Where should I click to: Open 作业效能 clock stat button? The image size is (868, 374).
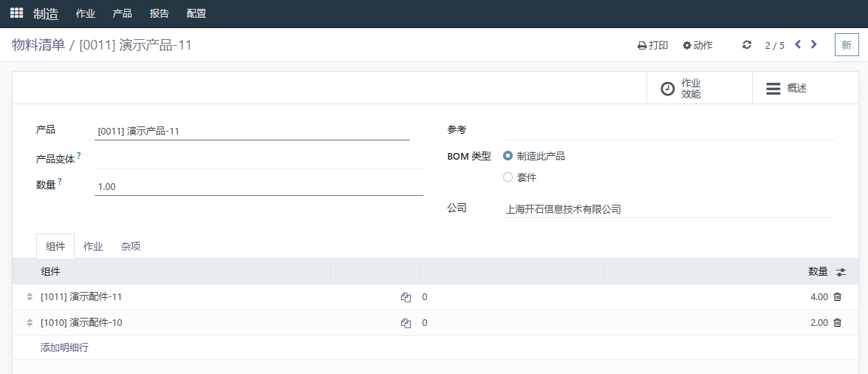point(699,88)
